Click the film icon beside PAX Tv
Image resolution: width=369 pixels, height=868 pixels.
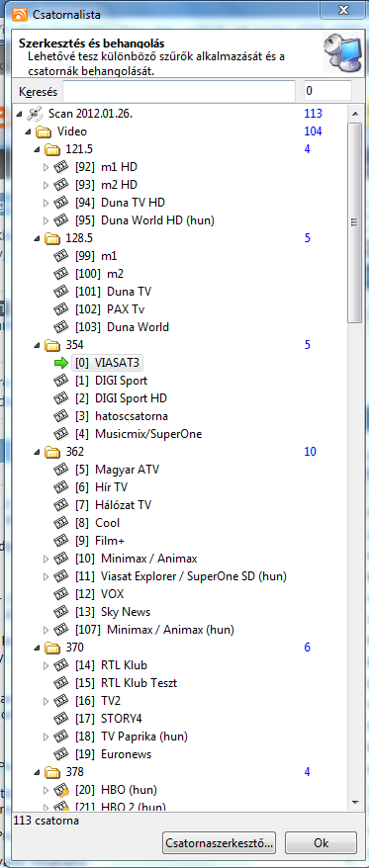click(x=61, y=309)
